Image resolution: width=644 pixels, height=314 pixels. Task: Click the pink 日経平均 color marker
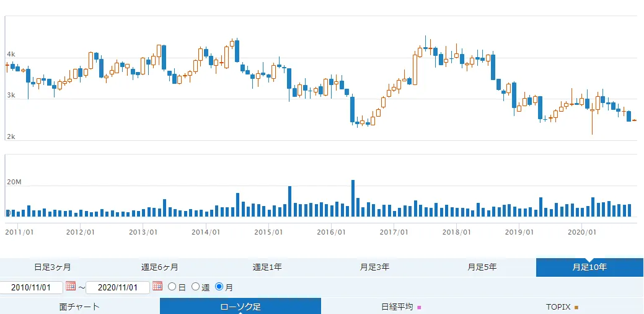[419, 307]
